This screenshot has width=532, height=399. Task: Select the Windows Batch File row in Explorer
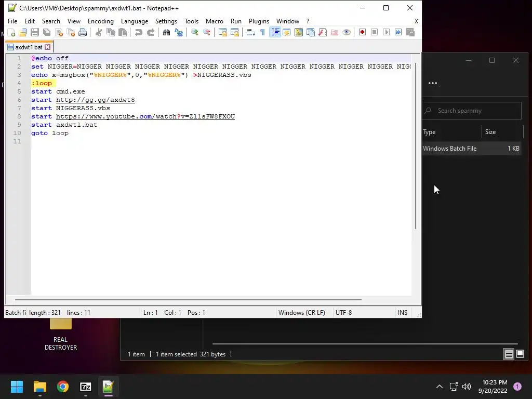coord(472,148)
